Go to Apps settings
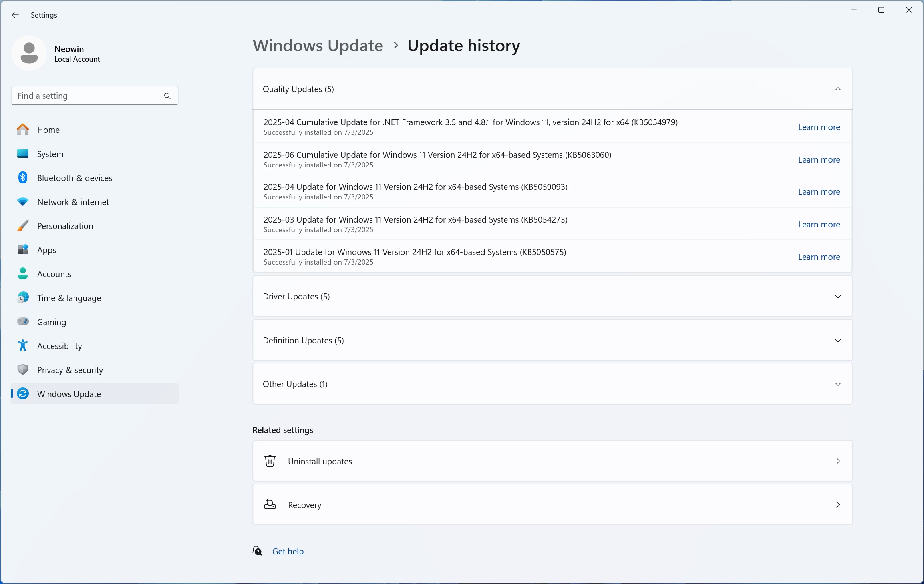Screen dimensions: 924x584 [46, 250]
